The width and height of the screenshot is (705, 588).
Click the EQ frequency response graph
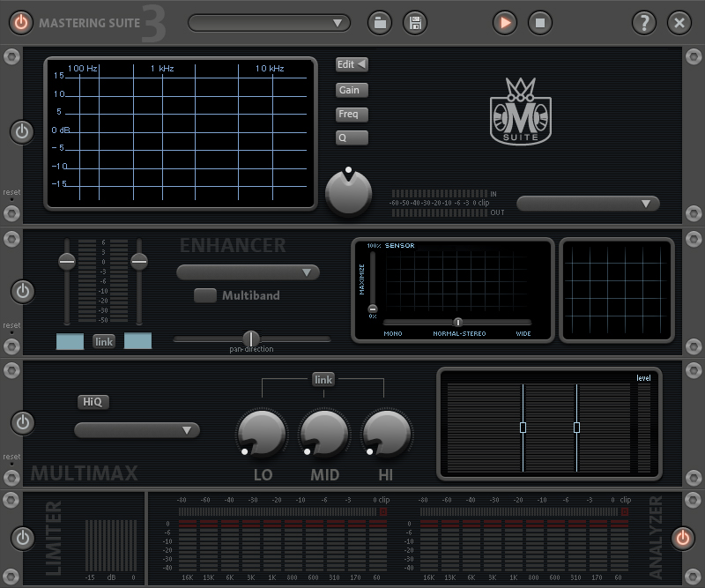(x=181, y=133)
